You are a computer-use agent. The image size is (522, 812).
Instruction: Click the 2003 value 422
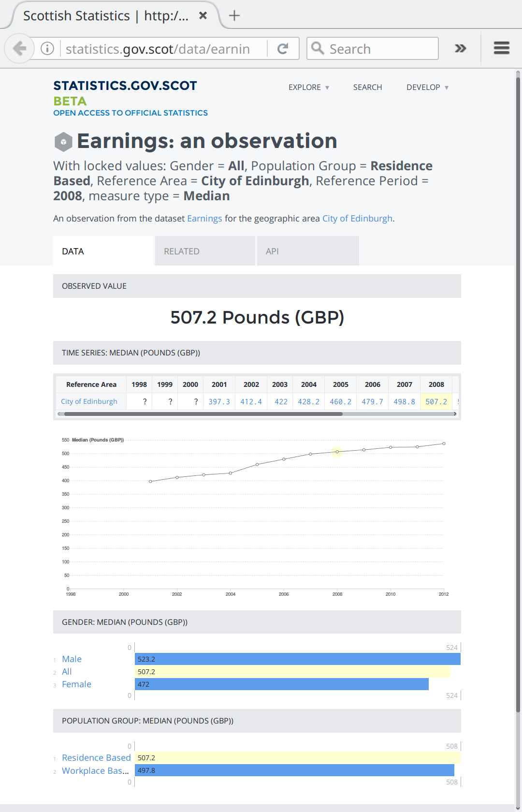(x=281, y=402)
